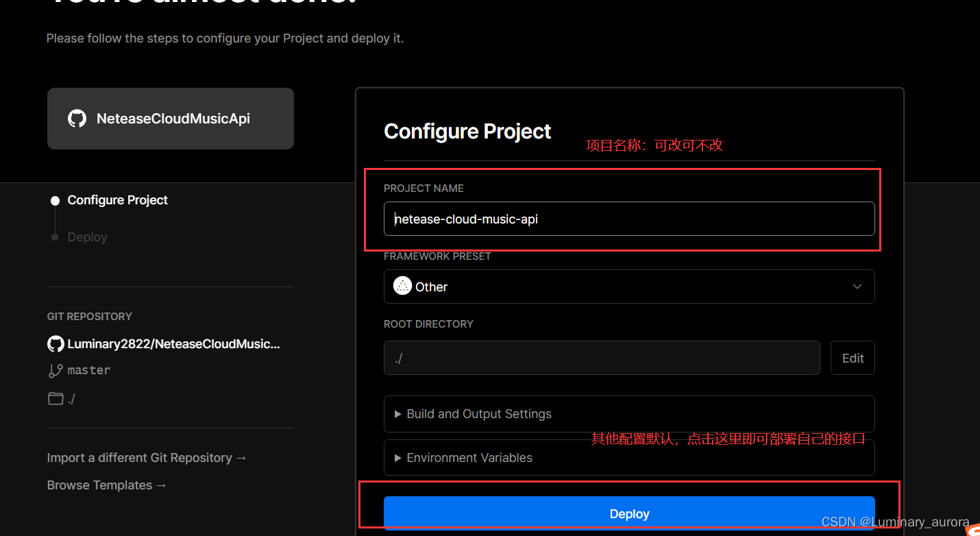Click the Configure Project step bullet
980x536 pixels.
click(x=55, y=201)
